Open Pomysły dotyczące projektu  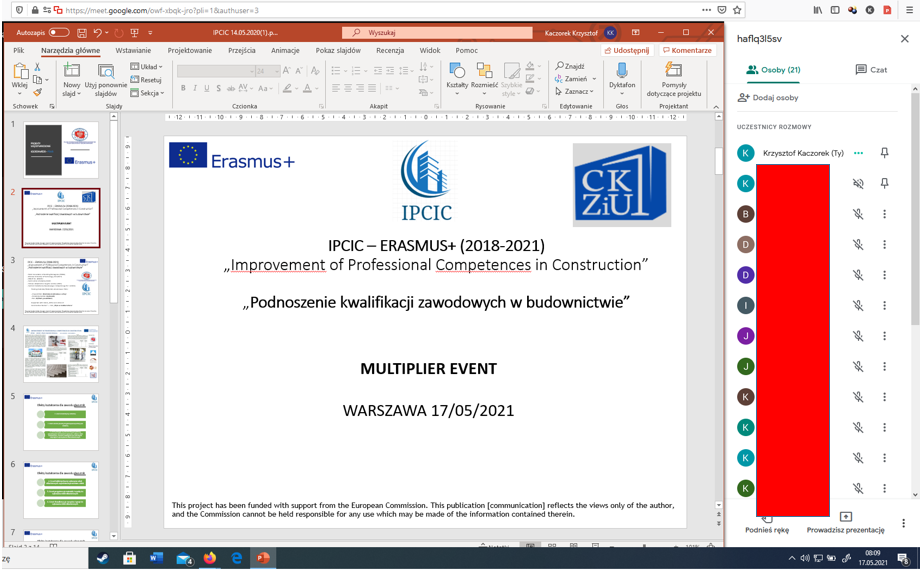pos(674,79)
